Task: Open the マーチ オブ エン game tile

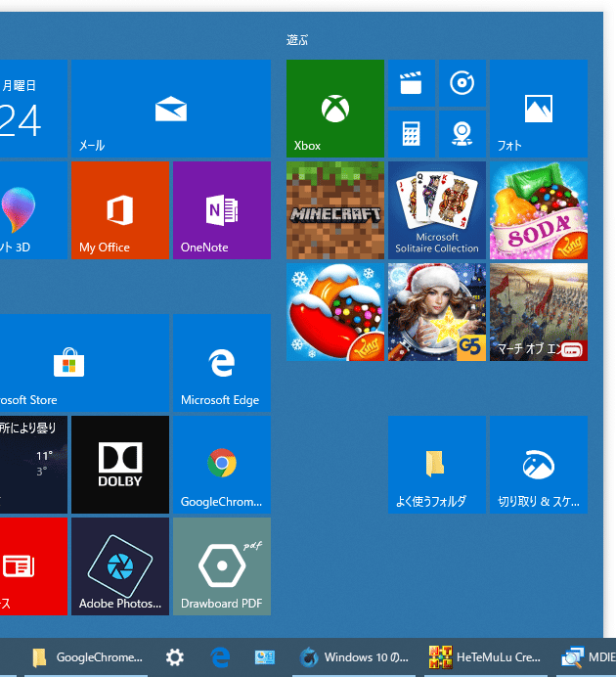Action: [x=539, y=312]
